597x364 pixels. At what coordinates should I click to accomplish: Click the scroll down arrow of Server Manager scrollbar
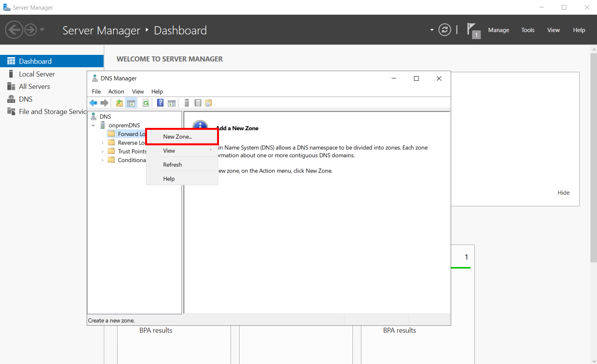(594, 361)
